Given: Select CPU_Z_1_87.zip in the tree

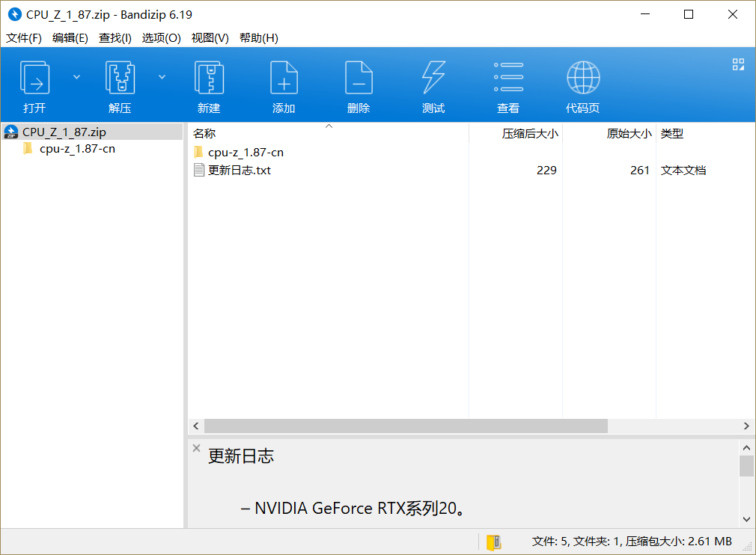Looking at the screenshot, I should pyautogui.click(x=93, y=132).
